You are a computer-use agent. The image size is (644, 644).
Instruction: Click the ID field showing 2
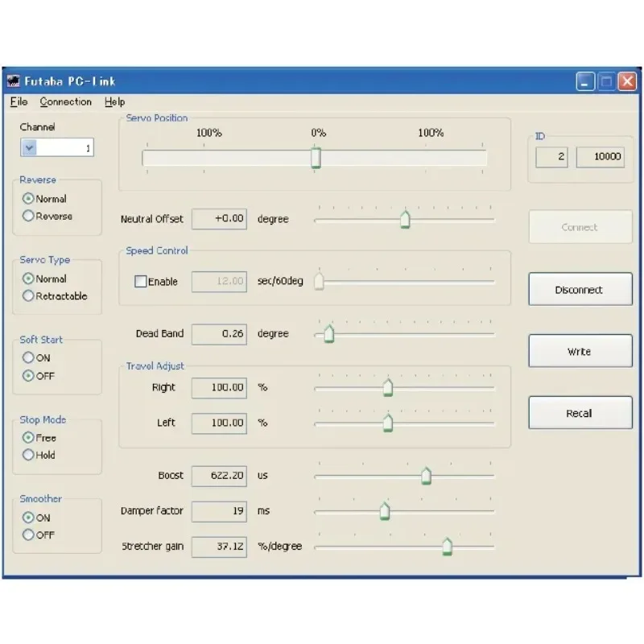(551, 157)
